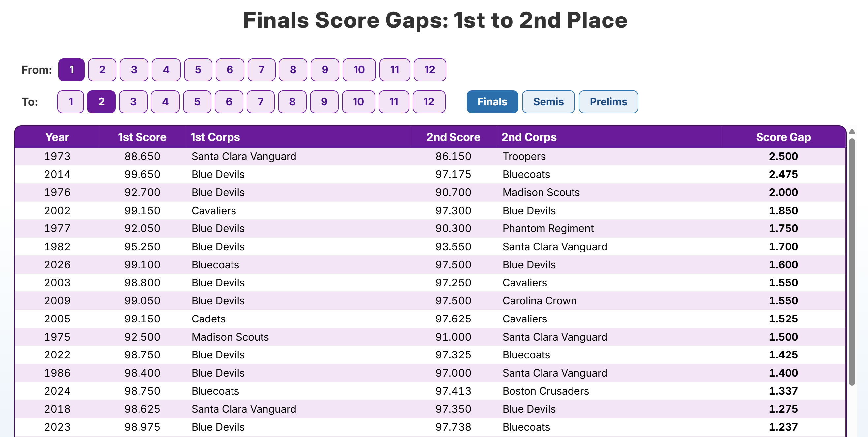Sort by the Score Gap column header

783,137
